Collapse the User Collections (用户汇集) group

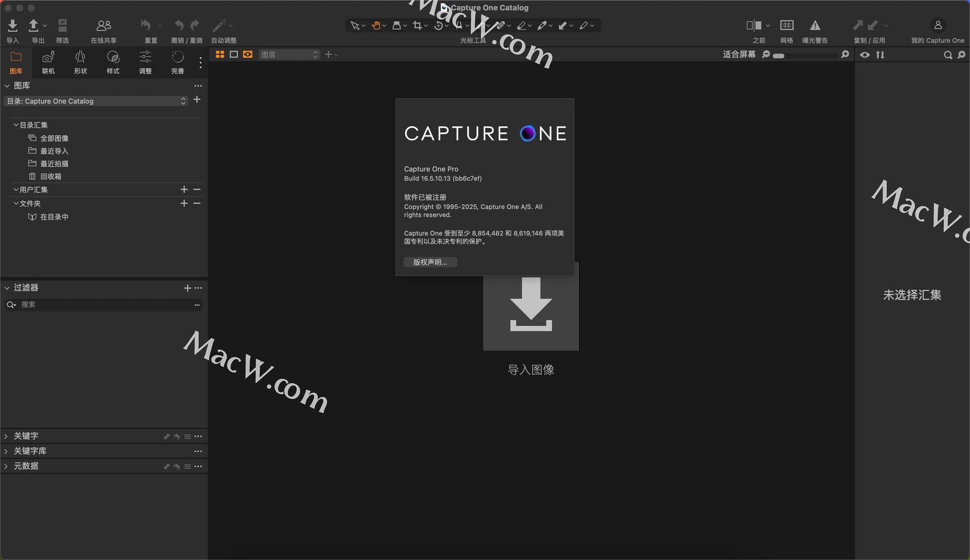(16, 189)
